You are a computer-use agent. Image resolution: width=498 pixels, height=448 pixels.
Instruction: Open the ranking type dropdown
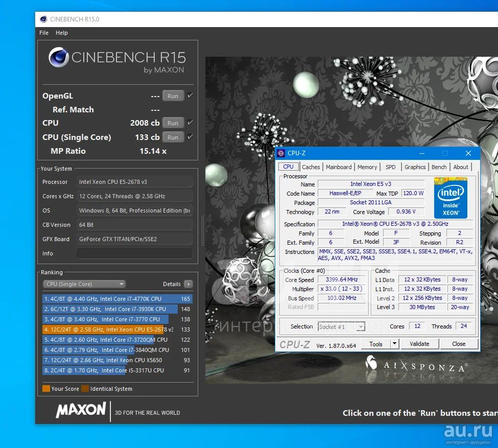click(84, 284)
